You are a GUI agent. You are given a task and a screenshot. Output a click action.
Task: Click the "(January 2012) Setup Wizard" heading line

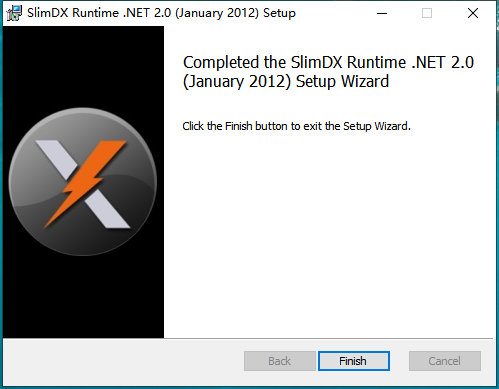click(286, 82)
